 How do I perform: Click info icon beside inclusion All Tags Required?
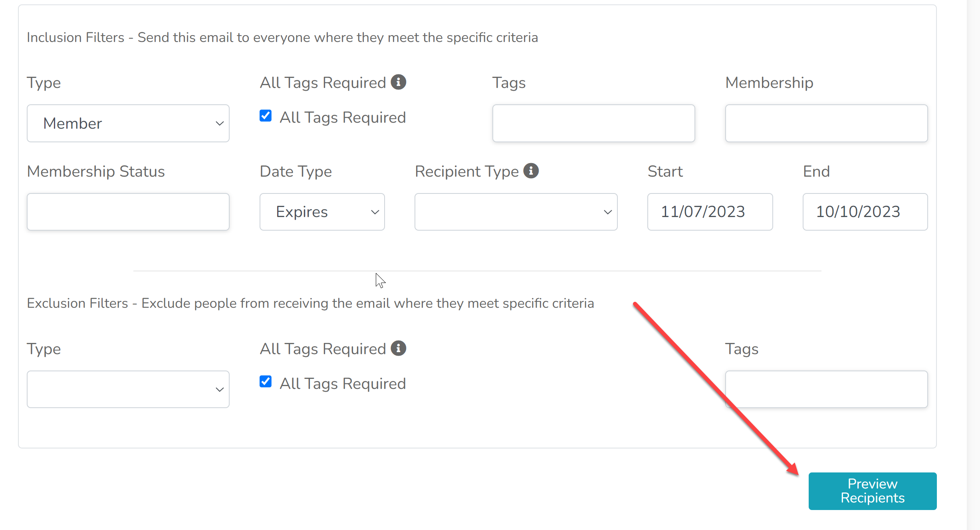tap(398, 82)
